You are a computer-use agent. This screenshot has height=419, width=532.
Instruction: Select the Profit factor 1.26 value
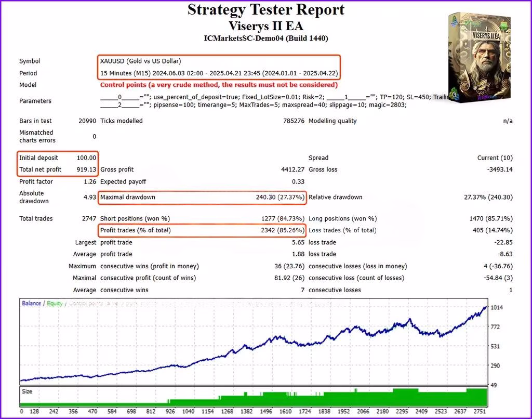(90, 181)
